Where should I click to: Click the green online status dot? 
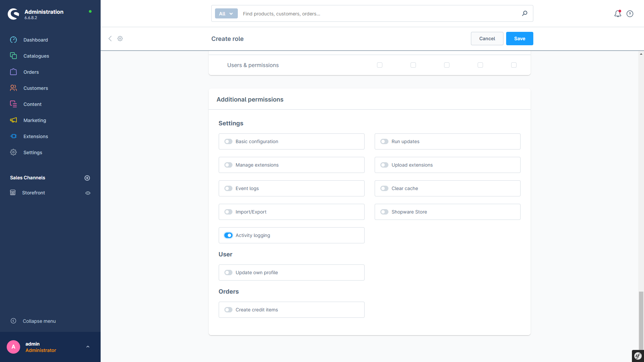[90, 11]
